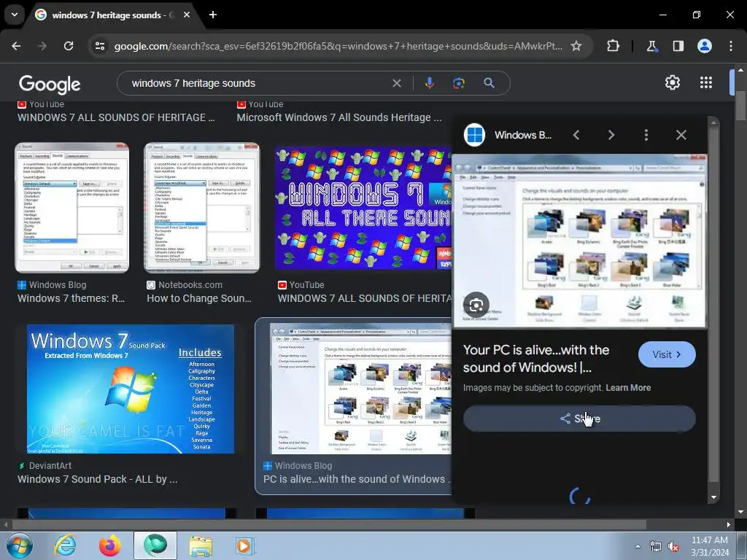747x560 pixels.
Task: Open 'Your PC is alive' title link
Action: (536, 359)
